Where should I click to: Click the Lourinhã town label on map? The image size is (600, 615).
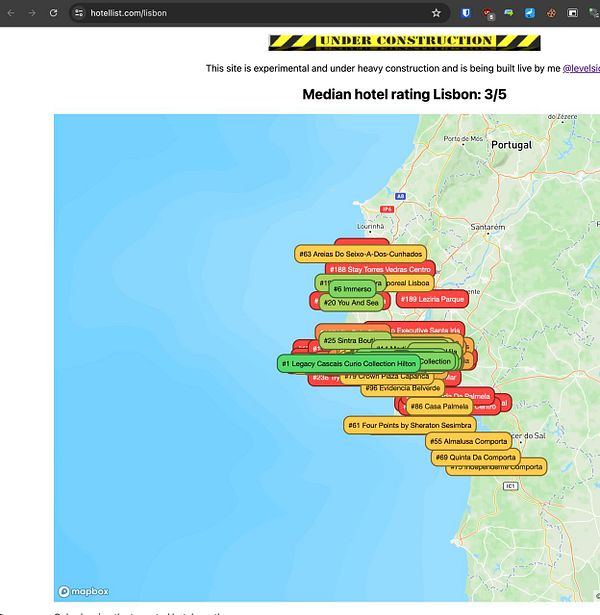pyautogui.click(x=371, y=226)
